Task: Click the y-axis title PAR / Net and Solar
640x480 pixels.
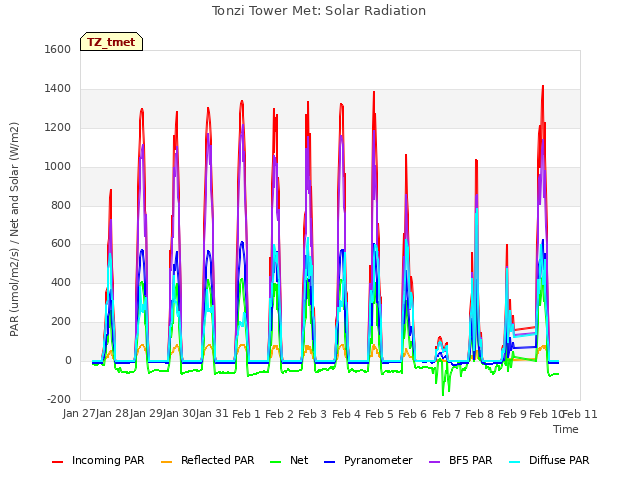Action: point(14,229)
